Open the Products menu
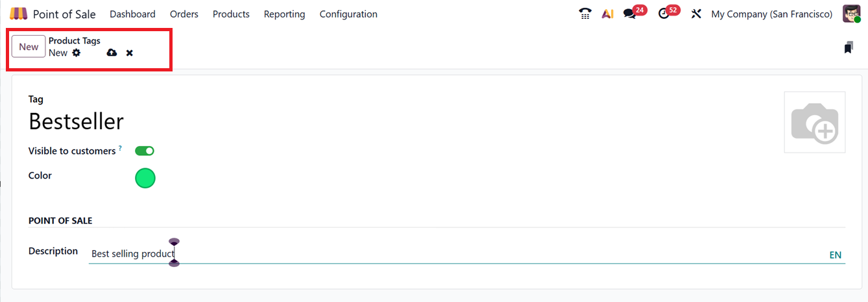This screenshot has width=868, height=302. 231,14
